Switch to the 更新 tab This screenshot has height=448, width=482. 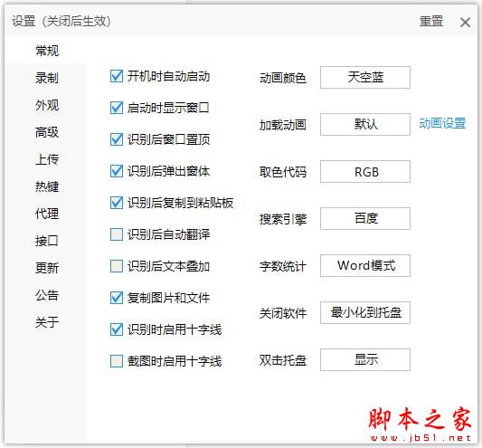coord(47,268)
